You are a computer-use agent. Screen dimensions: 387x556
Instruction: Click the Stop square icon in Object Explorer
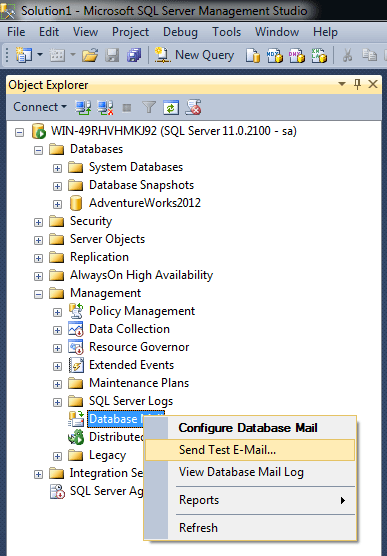(127, 107)
